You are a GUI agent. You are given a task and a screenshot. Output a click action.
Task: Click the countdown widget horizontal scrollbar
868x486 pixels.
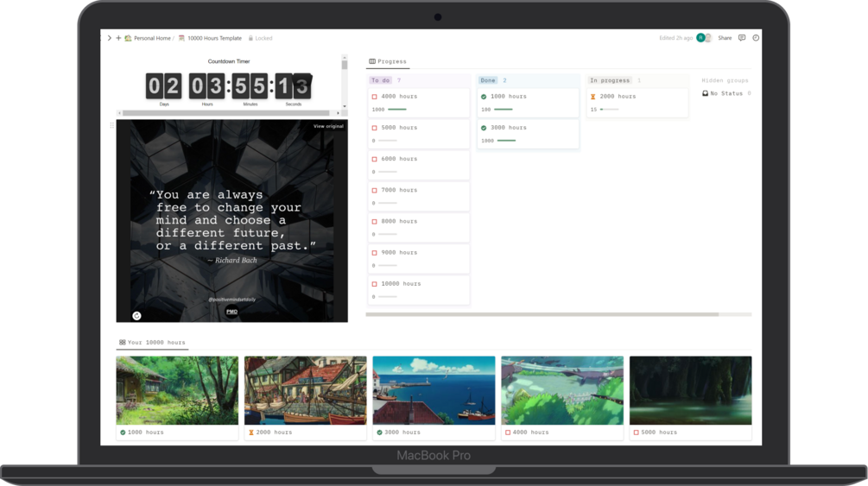click(x=226, y=113)
